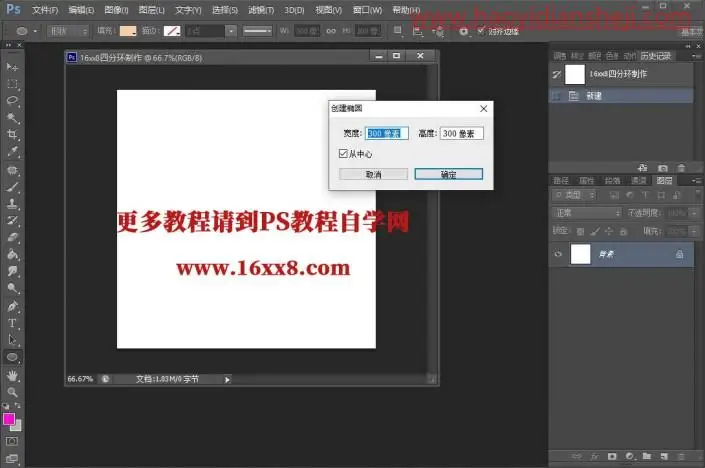Select the Zoom tool

coord(12,392)
